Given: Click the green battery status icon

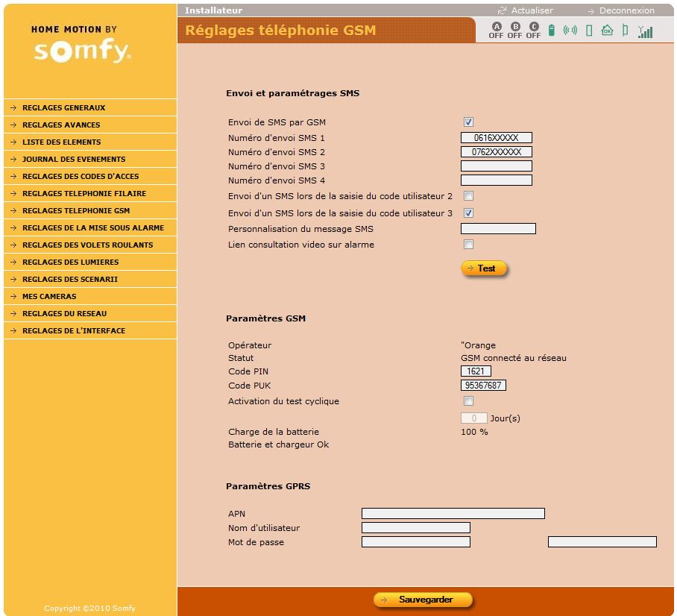Looking at the screenshot, I should point(552,31).
